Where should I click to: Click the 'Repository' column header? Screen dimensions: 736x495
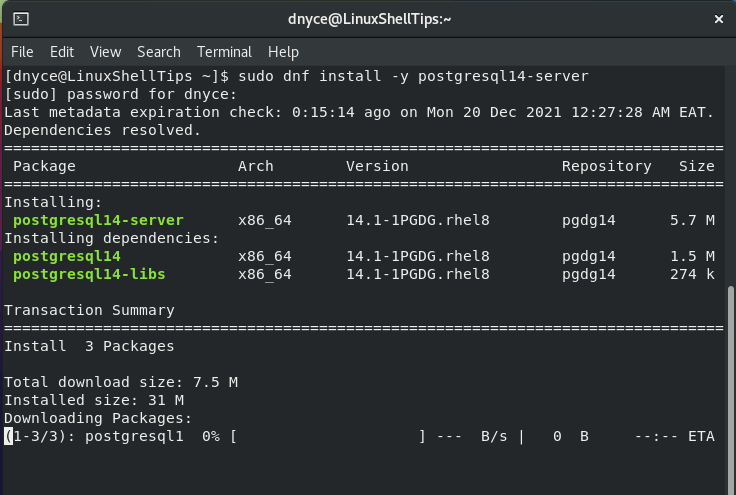606,166
